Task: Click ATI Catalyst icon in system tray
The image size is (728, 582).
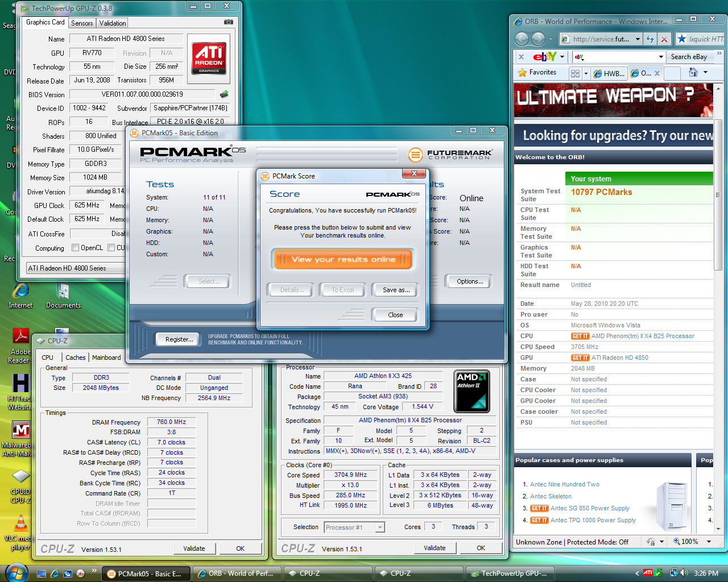Action: (648, 573)
